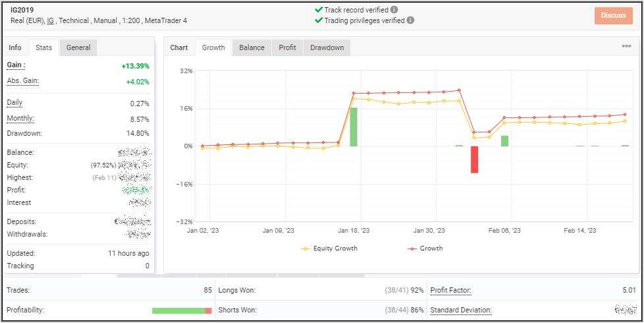Image resolution: width=644 pixels, height=323 pixels.
Task: Click the Track record verified checkmark
Action: pos(319,10)
